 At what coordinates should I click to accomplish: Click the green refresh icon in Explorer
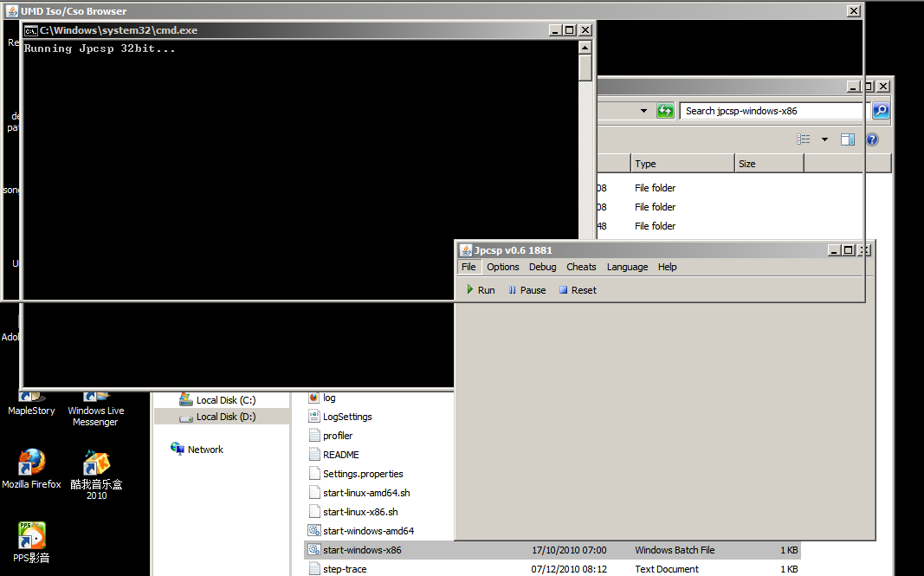[x=665, y=111]
